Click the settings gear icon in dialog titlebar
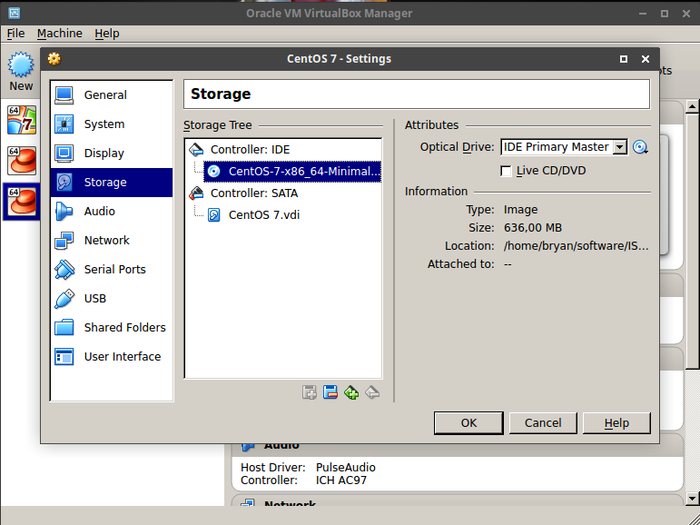The height and width of the screenshot is (525, 700). coord(54,59)
